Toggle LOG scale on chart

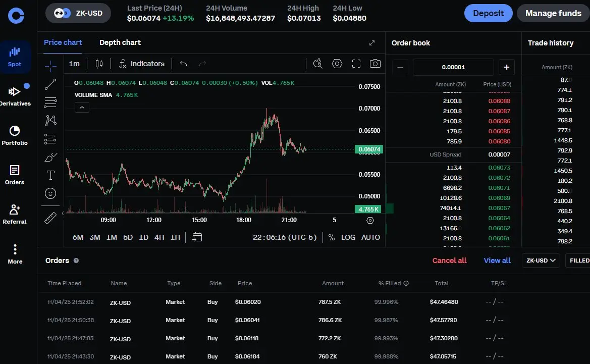(x=348, y=237)
